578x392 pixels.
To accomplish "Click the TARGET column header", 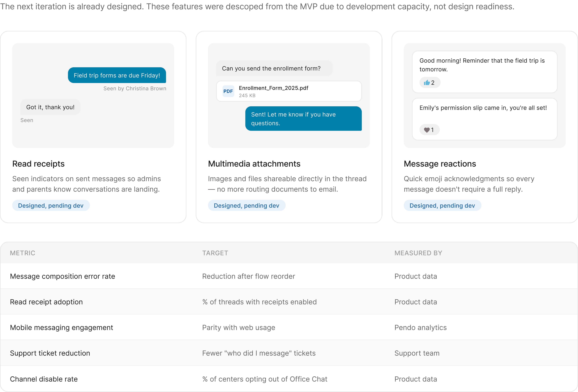I will (215, 253).
